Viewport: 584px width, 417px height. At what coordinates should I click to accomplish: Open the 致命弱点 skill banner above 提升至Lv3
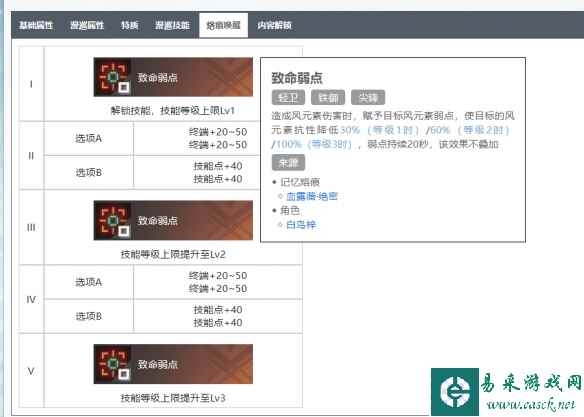(x=173, y=364)
